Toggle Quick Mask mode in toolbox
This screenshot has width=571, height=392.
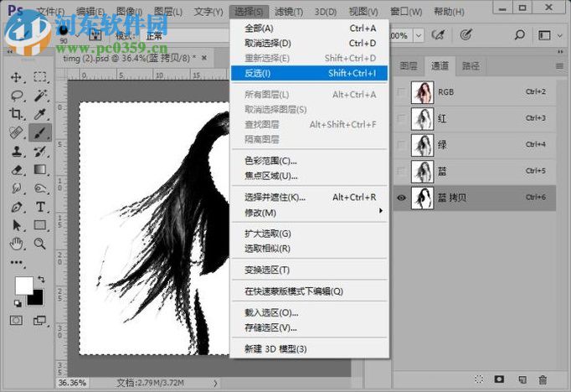click(x=16, y=320)
